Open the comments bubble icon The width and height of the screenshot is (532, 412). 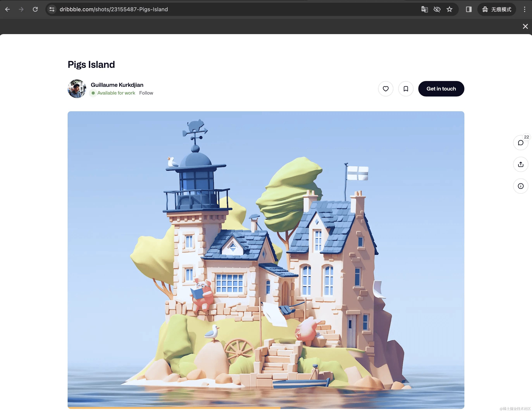tap(520, 143)
